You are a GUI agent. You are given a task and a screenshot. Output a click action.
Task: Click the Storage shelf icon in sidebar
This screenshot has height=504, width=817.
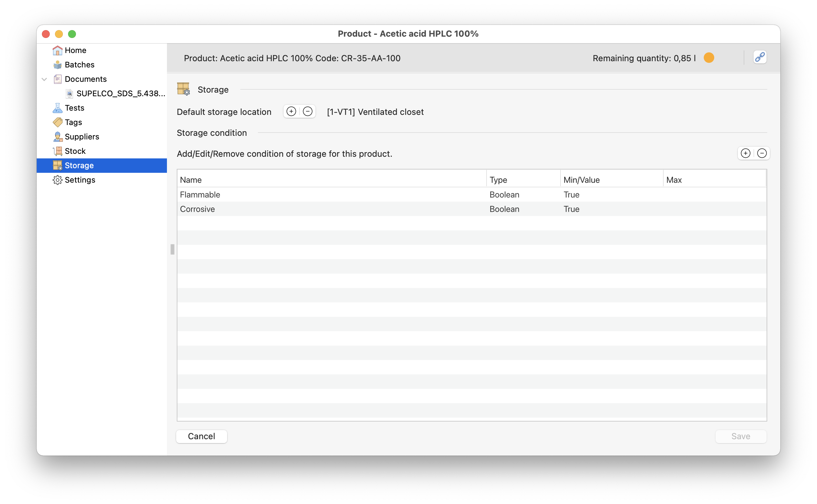coord(57,165)
